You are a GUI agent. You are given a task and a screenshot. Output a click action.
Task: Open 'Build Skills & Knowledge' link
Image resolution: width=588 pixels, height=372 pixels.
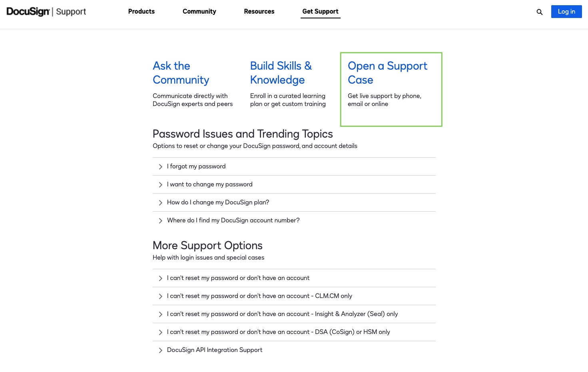[281, 73]
